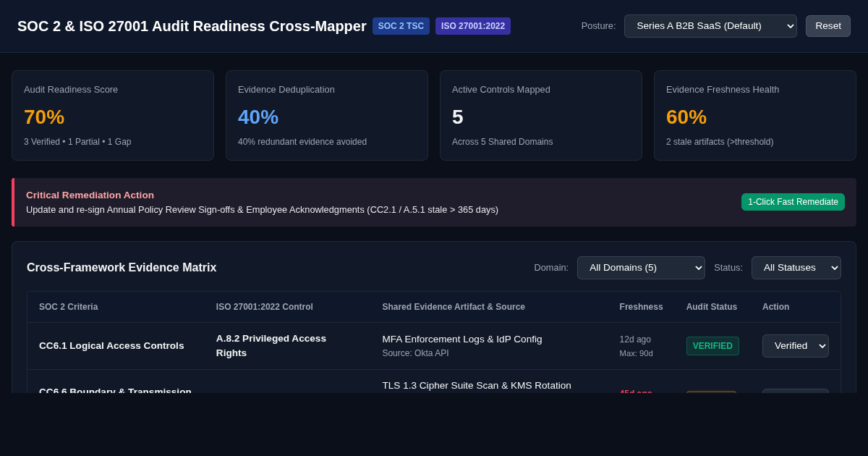
Task: Click MFA Enforcement Logs & IdP Config text
Action: tap(462, 339)
